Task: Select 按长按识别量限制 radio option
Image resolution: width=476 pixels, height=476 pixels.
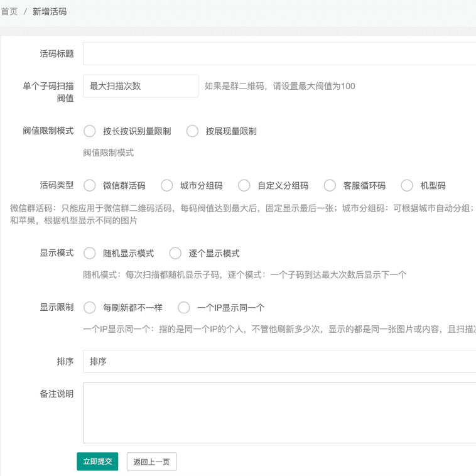Action: pos(90,131)
